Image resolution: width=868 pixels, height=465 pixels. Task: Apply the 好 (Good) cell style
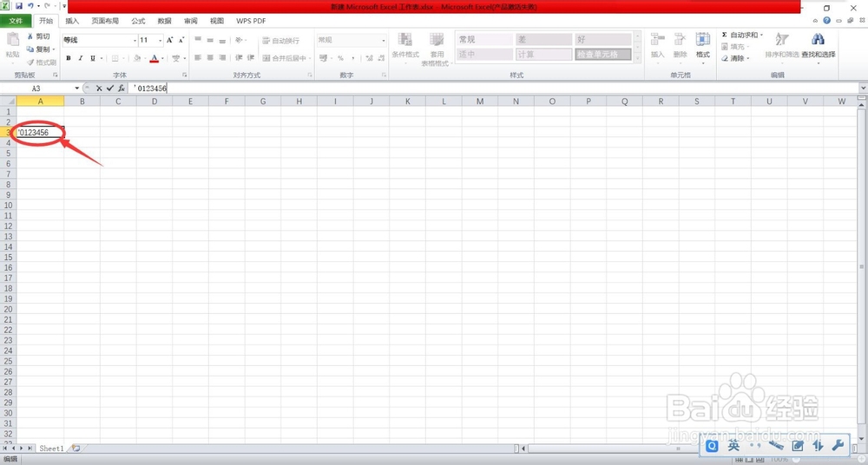603,40
